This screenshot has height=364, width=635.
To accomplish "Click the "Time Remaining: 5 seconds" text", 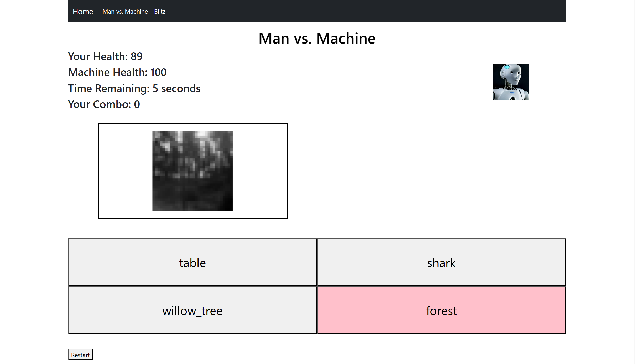I will [134, 88].
